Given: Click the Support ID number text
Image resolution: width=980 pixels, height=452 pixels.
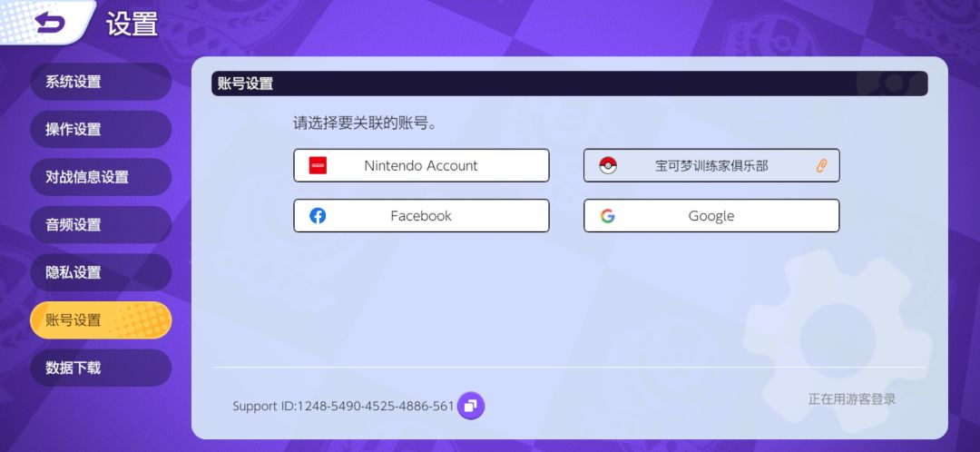Looking at the screenshot, I should click(343, 407).
